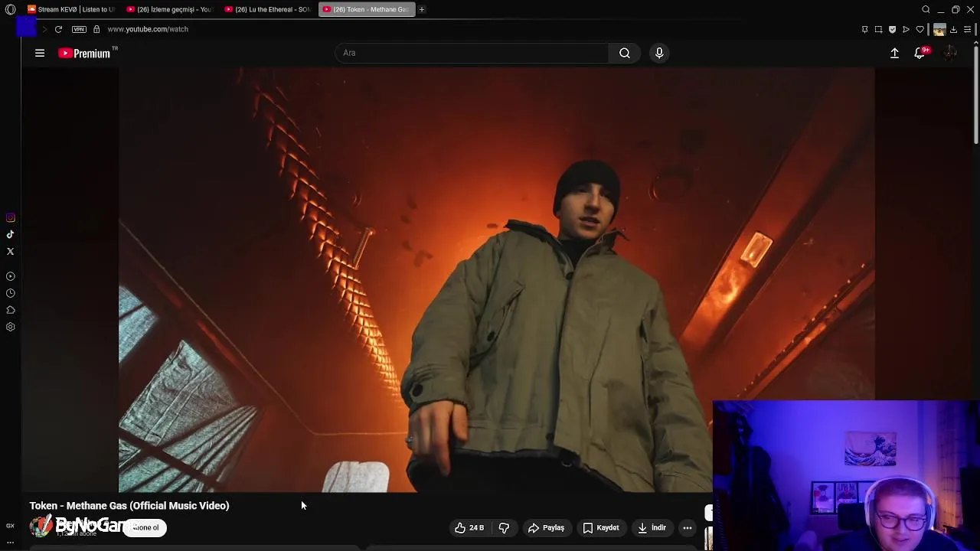Dislike the video thumbs-down
The image size is (980, 551).
pyautogui.click(x=504, y=527)
